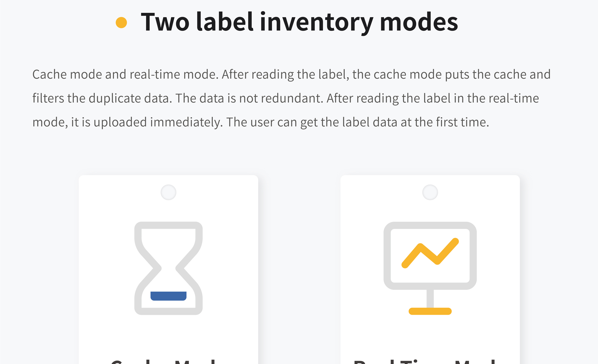This screenshot has width=598, height=364.
Task: Click the word "modes" in the heading
Action: pyautogui.click(x=419, y=22)
